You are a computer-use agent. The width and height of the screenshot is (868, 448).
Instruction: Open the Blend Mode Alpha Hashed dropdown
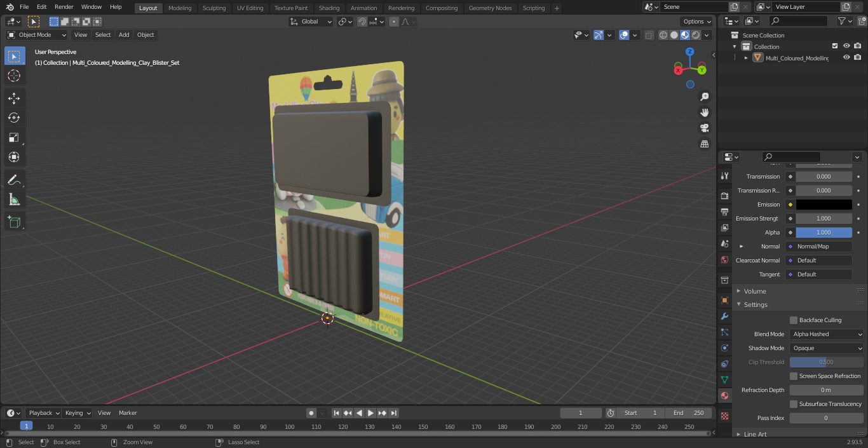click(827, 334)
